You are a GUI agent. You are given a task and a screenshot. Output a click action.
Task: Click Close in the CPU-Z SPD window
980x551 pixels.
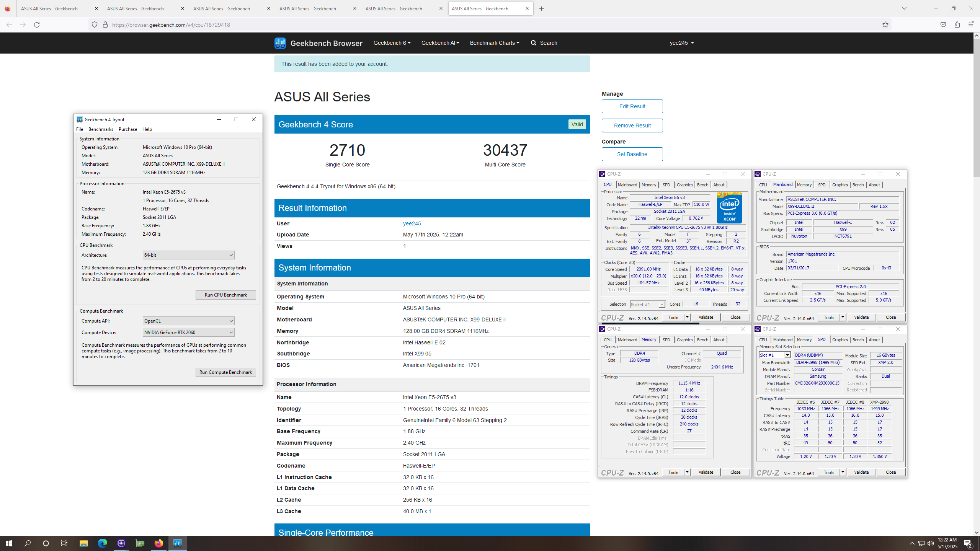coord(890,472)
